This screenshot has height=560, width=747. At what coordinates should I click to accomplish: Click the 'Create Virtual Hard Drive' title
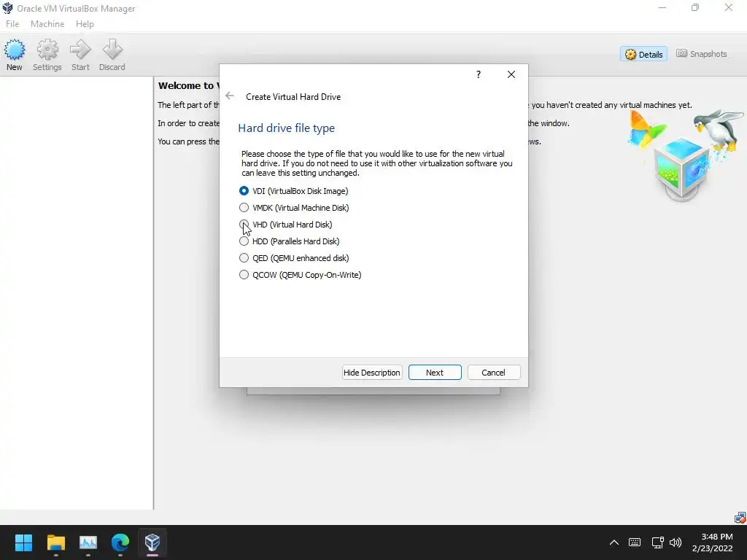[293, 97]
